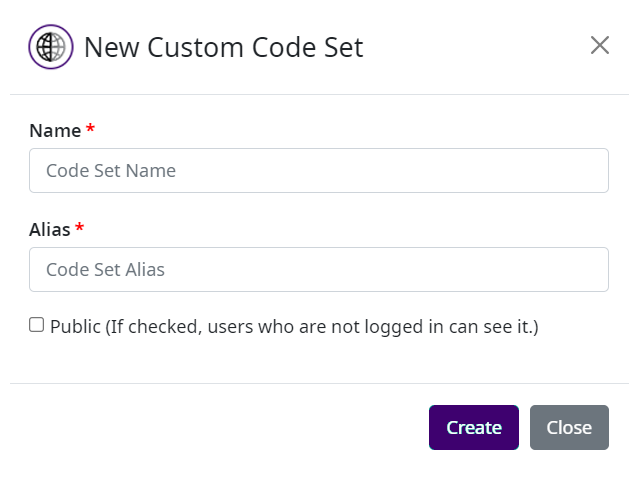
Task: Select the Name text box placeholder
Action: 111,171
